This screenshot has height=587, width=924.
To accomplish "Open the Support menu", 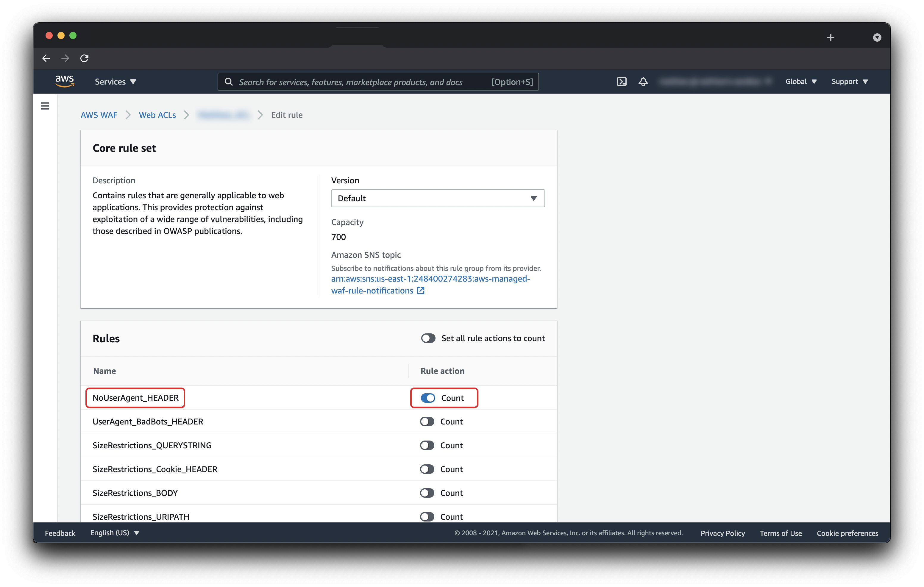I will 849,81.
